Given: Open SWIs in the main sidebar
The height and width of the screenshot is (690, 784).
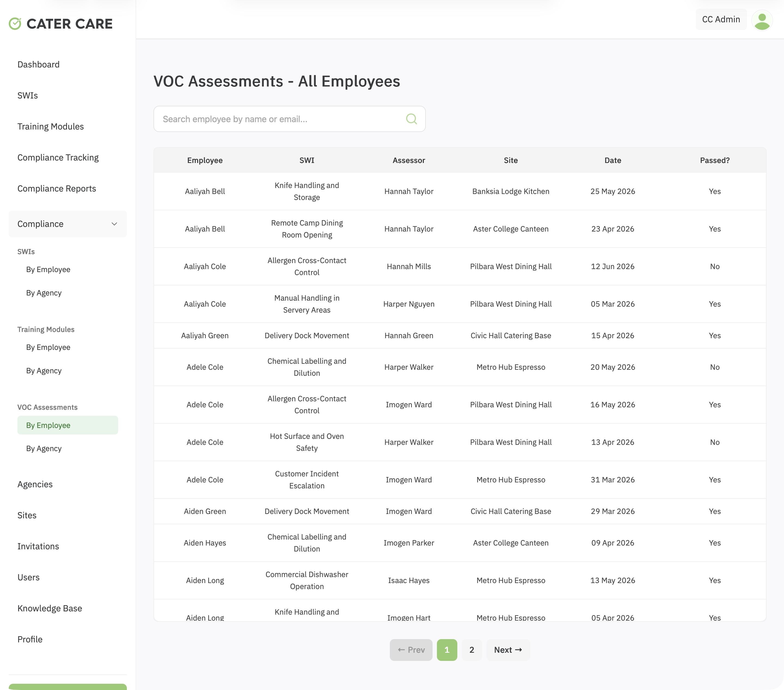Looking at the screenshot, I should click(x=27, y=96).
